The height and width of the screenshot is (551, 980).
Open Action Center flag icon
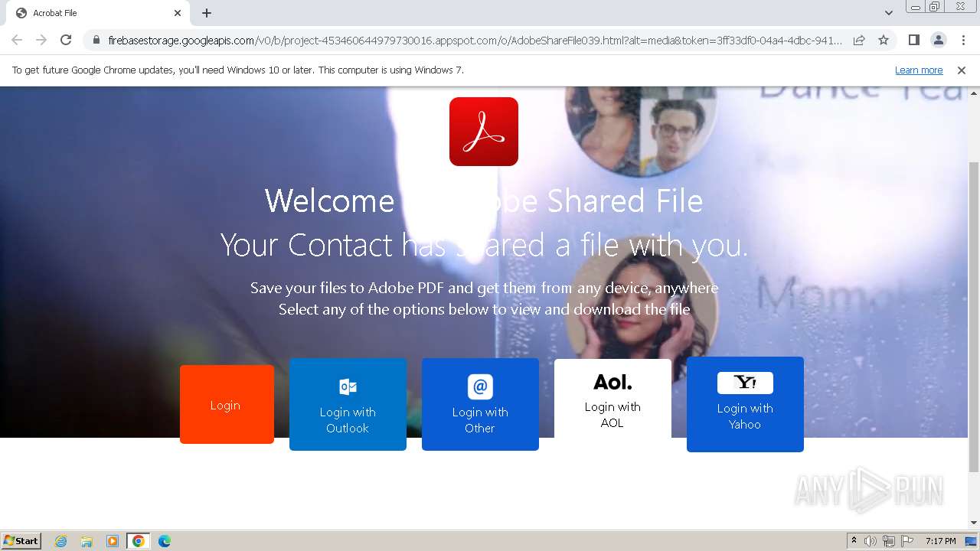coord(907,541)
